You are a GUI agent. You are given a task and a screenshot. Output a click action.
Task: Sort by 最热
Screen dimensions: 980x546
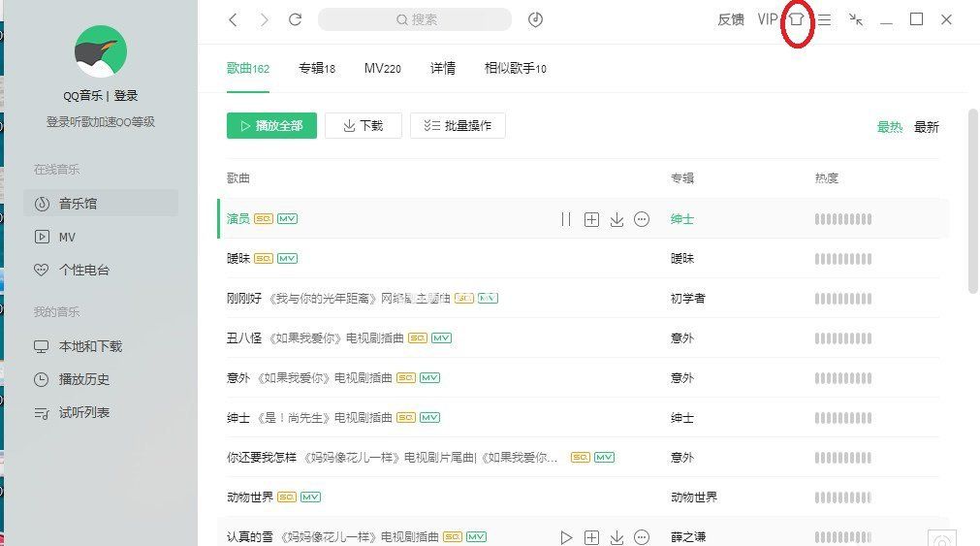click(890, 127)
